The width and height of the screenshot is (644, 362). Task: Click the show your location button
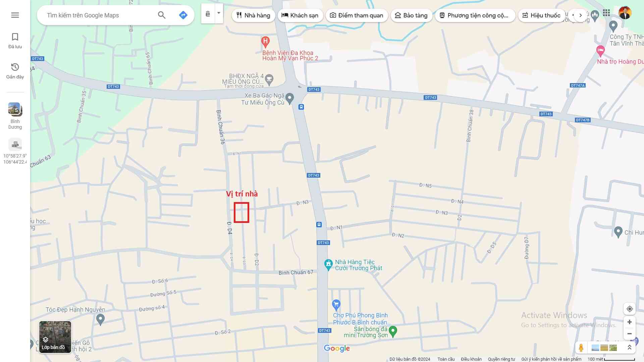[630, 309]
